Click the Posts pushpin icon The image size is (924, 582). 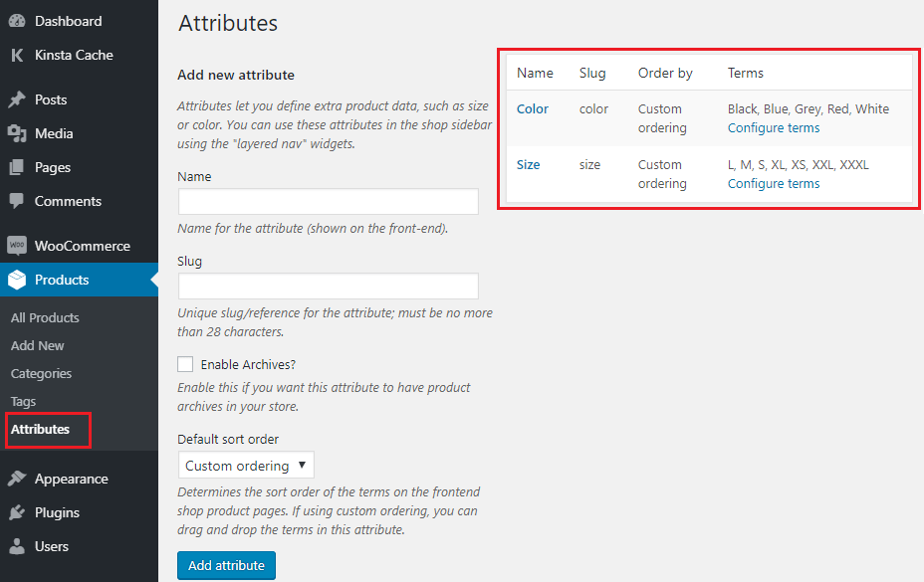coord(17,99)
